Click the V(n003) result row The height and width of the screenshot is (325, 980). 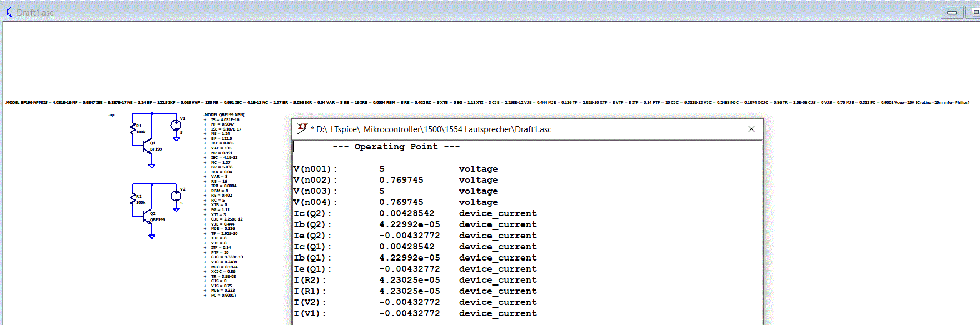pyautogui.click(x=396, y=191)
